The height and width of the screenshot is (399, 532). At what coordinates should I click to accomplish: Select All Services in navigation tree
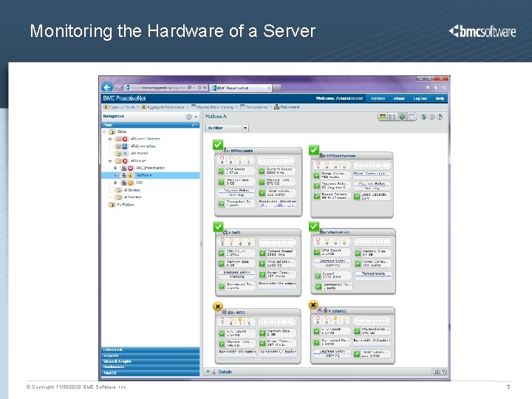tap(139, 154)
